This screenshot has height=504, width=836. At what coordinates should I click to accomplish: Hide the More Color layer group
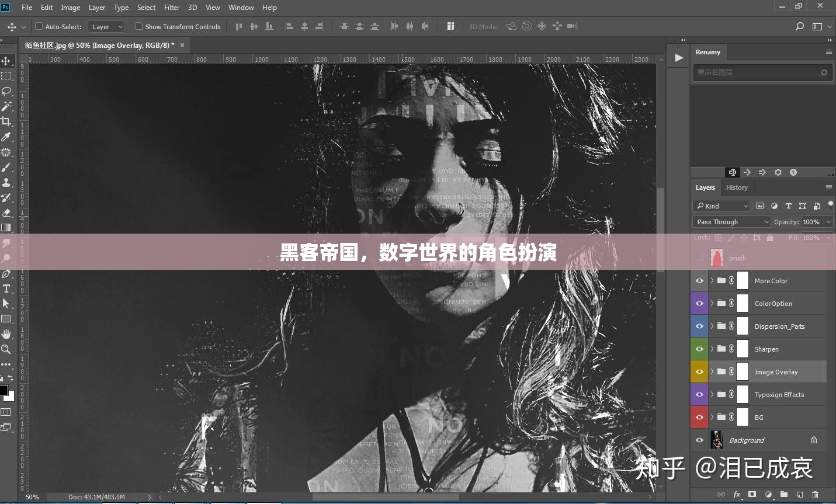699,281
